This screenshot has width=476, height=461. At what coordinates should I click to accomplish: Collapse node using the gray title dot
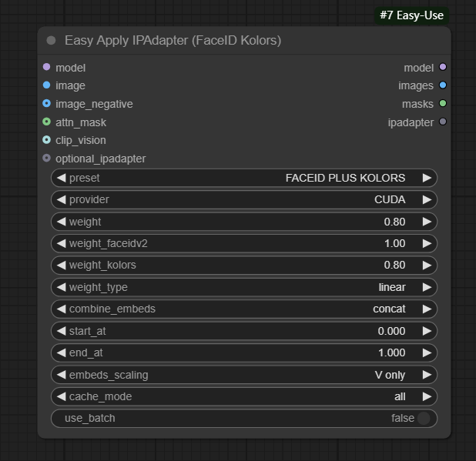coord(52,40)
